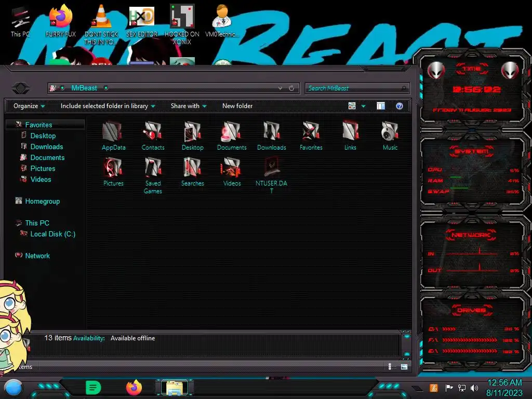Select the Desktop folder in file pane

(192, 136)
